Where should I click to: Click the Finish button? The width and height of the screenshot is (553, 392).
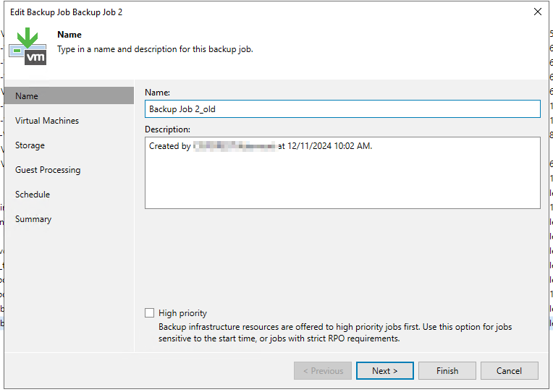pos(447,371)
